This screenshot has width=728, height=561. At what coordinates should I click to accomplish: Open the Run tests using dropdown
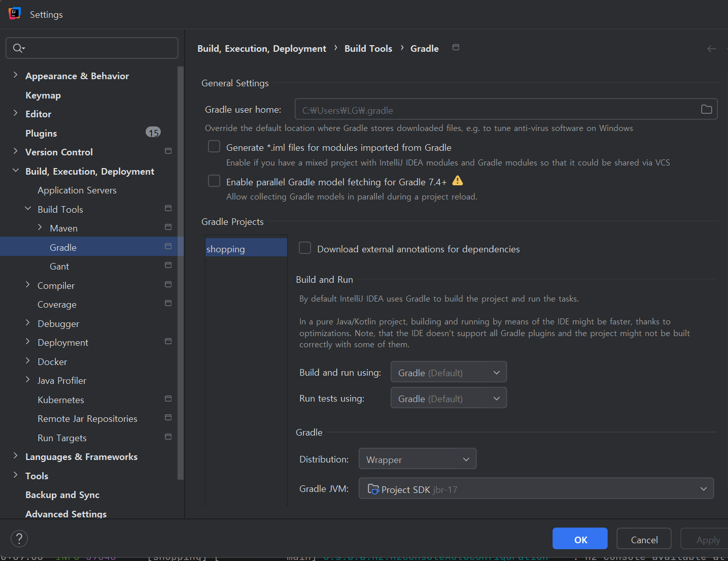[x=448, y=398]
